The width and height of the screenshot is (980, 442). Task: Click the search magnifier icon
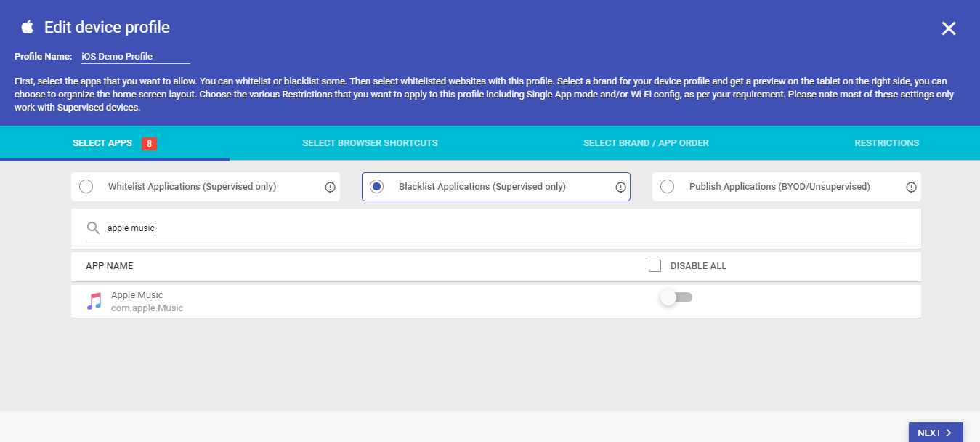point(93,228)
